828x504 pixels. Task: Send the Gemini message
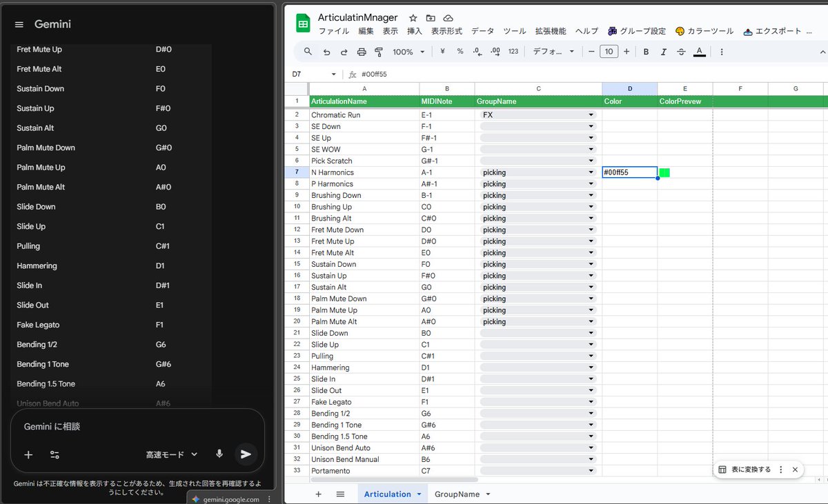[245, 454]
